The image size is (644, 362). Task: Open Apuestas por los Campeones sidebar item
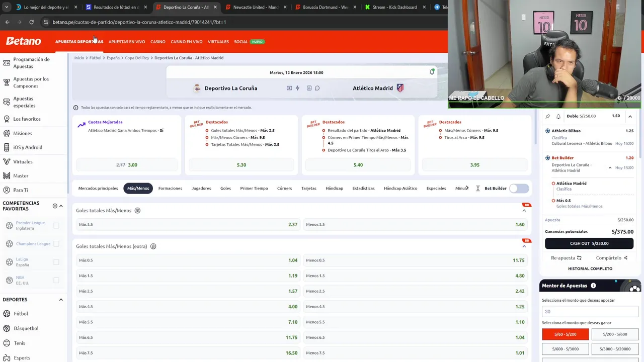point(31,82)
